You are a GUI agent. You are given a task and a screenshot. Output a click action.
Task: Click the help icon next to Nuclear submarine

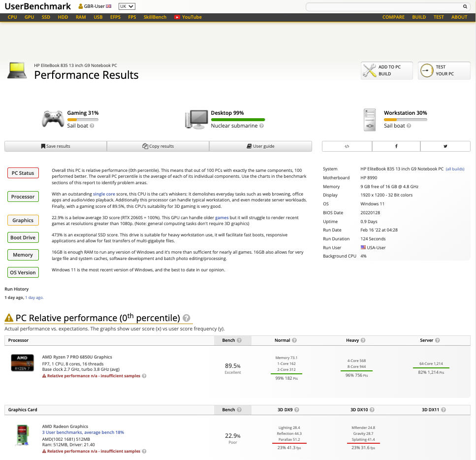coord(261,126)
